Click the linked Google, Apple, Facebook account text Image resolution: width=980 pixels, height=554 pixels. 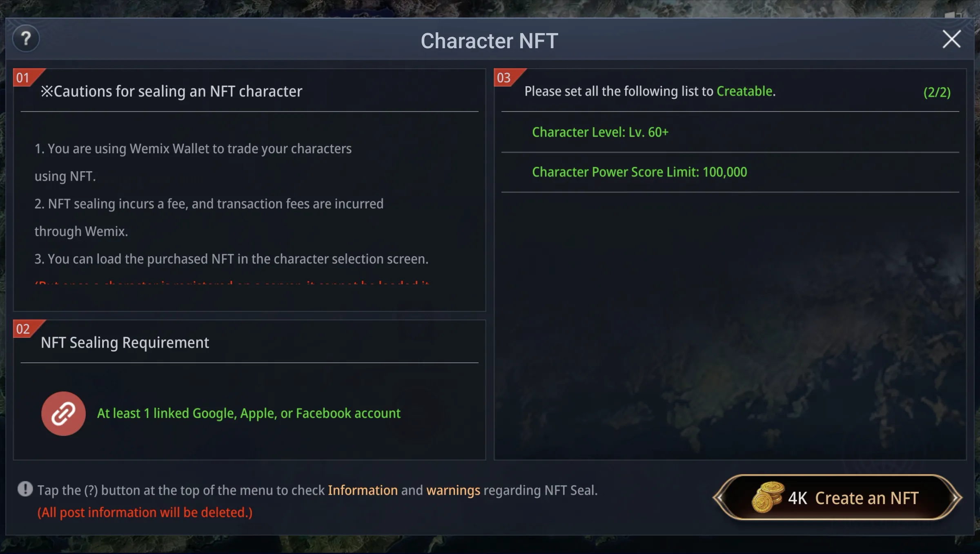pyautogui.click(x=249, y=413)
